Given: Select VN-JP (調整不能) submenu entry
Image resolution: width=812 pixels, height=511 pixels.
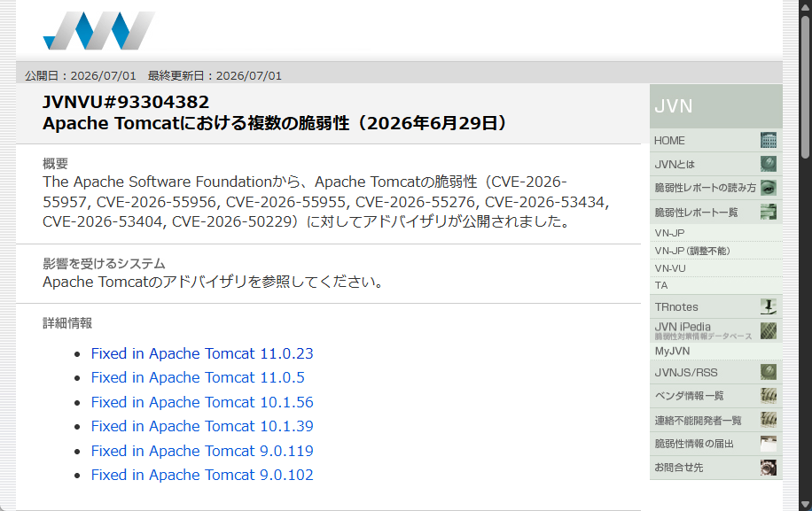Looking at the screenshot, I should tap(715, 251).
